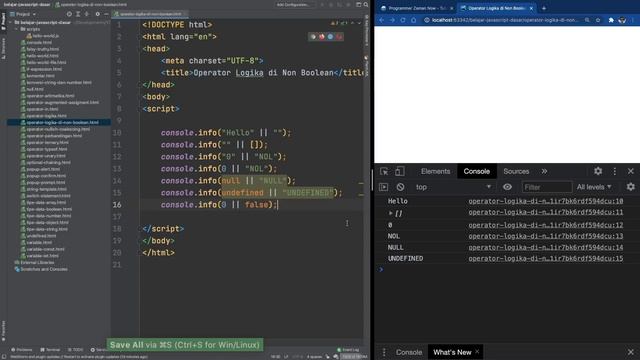Screen dimensions: 640x360
Task: Click the locate file target icon in the Project panel
Action: click(x=69, y=14)
